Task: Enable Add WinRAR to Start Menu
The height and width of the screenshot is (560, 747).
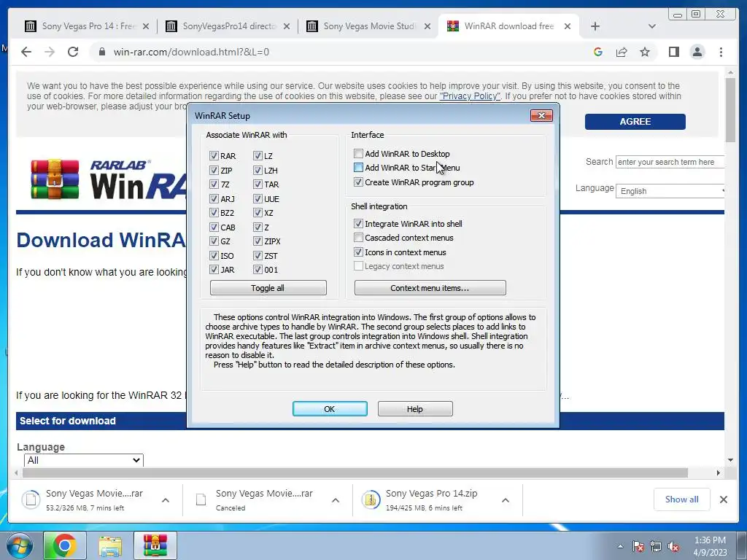Action: click(x=358, y=168)
